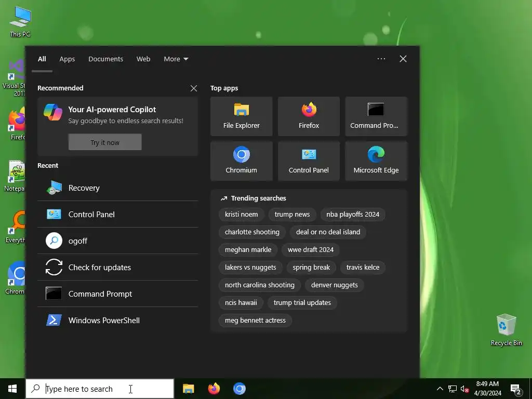
Task: Search trending 'denver nuggets'
Action: (334, 285)
